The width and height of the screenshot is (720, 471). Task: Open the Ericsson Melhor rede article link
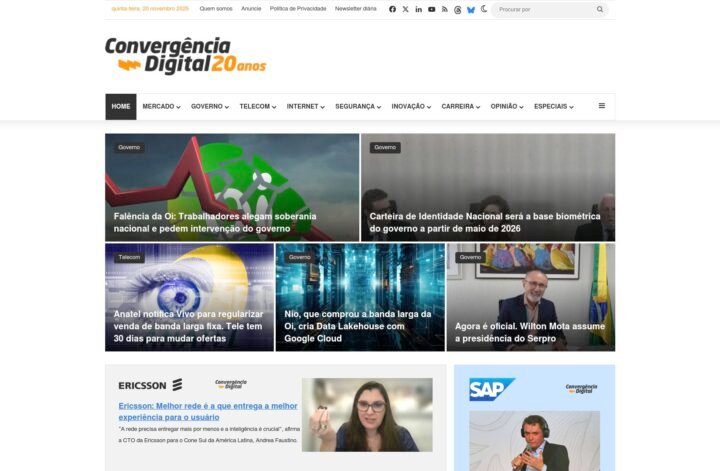(x=207, y=411)
